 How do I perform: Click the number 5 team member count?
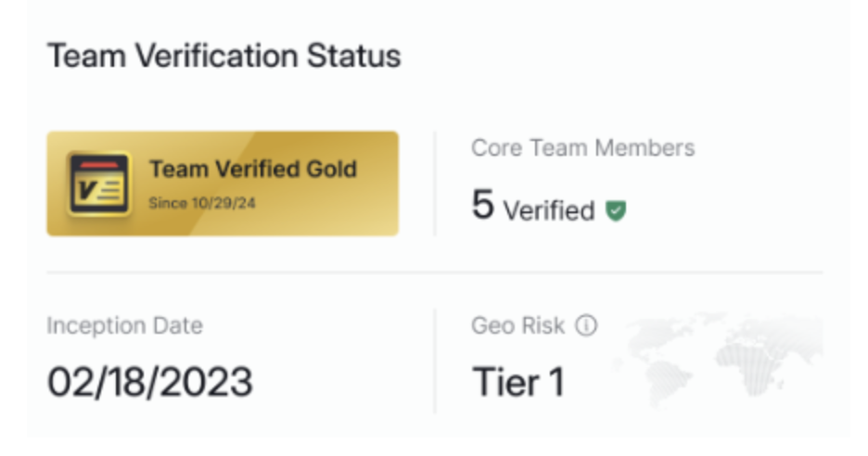click(482, 206)
